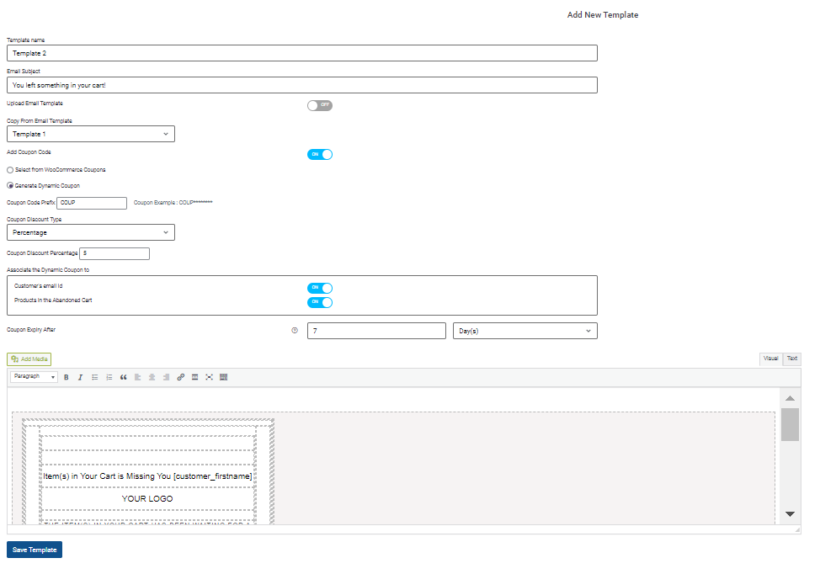
Task: Open fullscreen distraction-free mode icon
Action: point(209,377)
